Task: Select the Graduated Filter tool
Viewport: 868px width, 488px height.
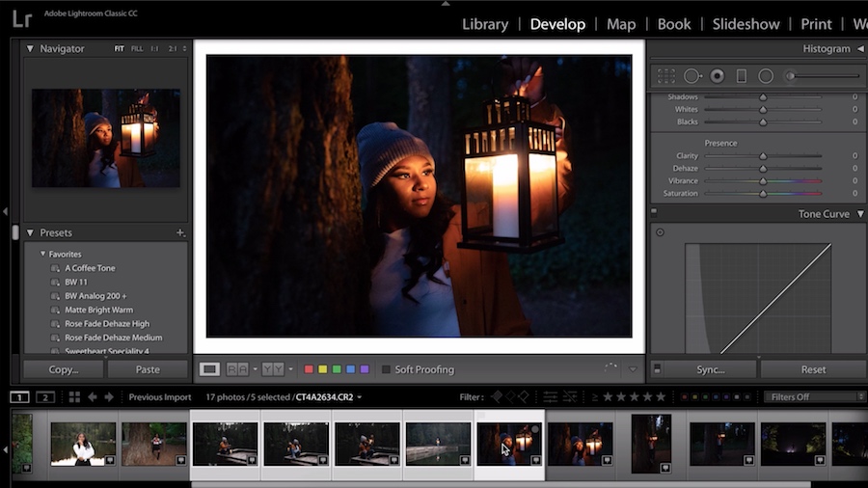Action: click(x=742, y=75)
